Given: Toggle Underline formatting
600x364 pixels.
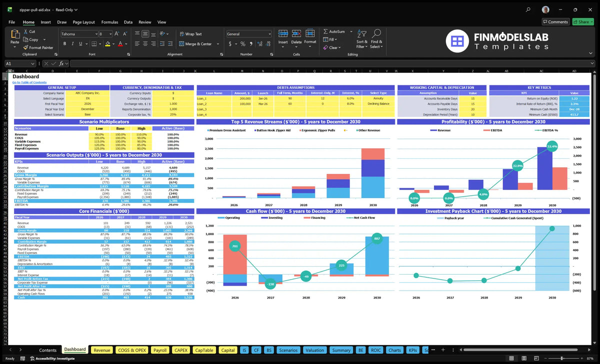Looking at the screenshot, I should coord(80,44).
